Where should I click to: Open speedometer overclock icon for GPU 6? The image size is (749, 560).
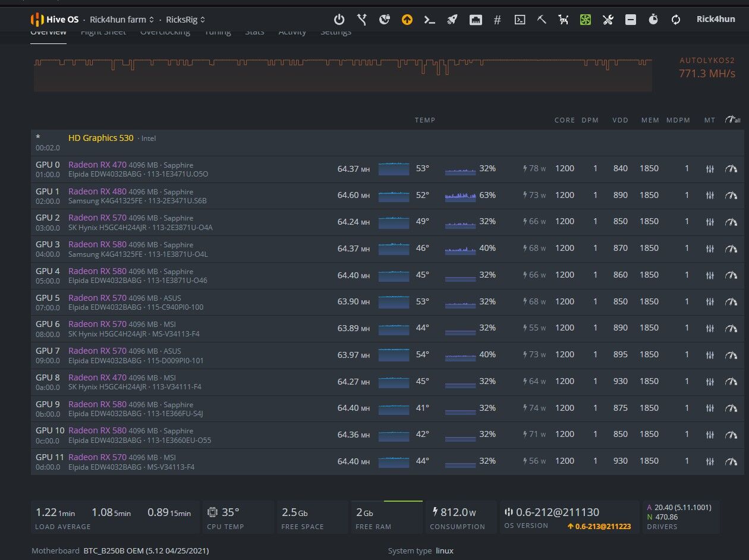point(731,328)
